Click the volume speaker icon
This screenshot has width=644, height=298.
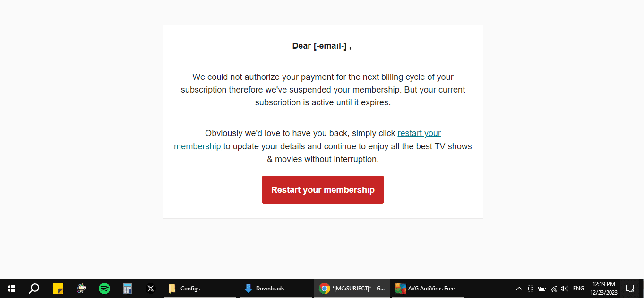point(564,289)
